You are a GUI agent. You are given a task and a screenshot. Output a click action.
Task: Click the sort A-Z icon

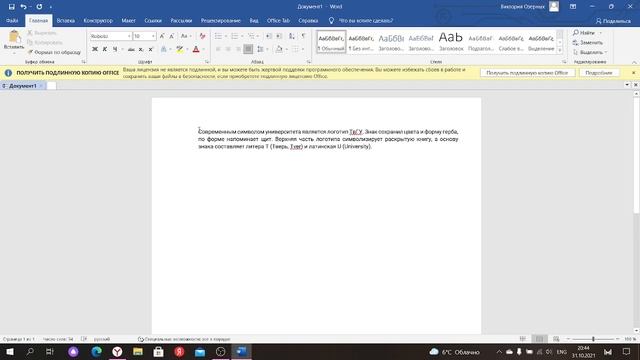(292, 36)
